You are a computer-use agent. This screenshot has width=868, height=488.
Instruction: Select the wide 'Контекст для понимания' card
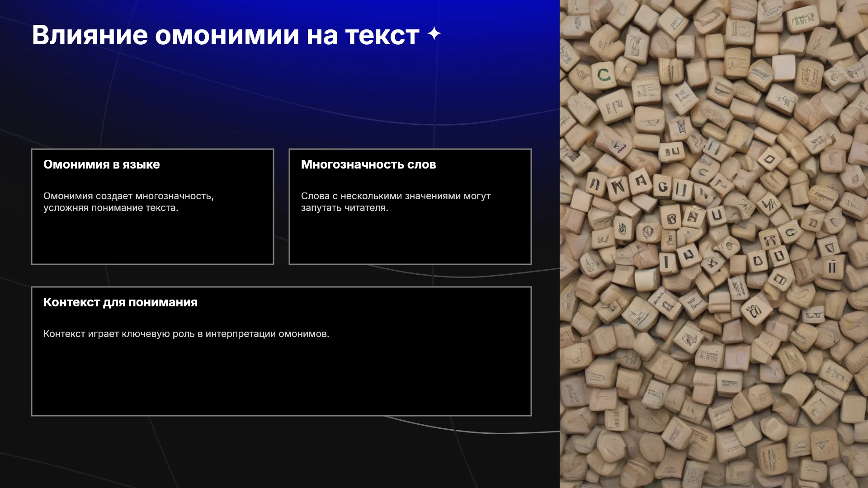[x=281, y=351]
